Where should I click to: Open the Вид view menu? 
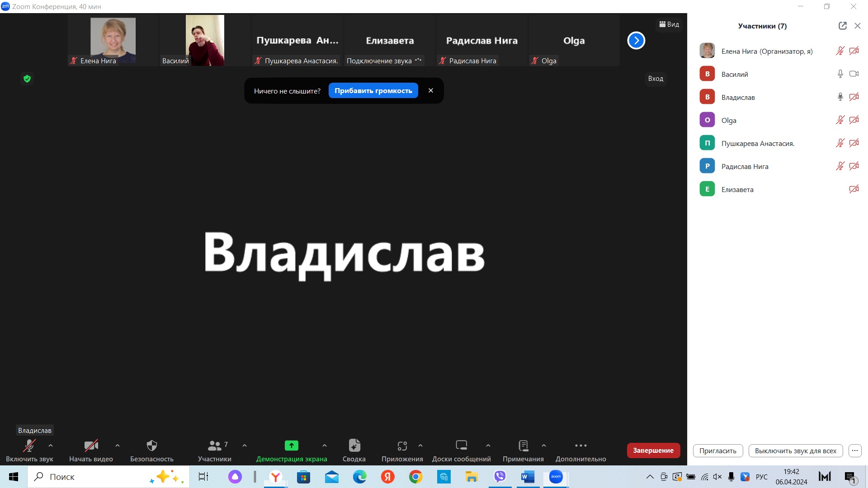669,24
